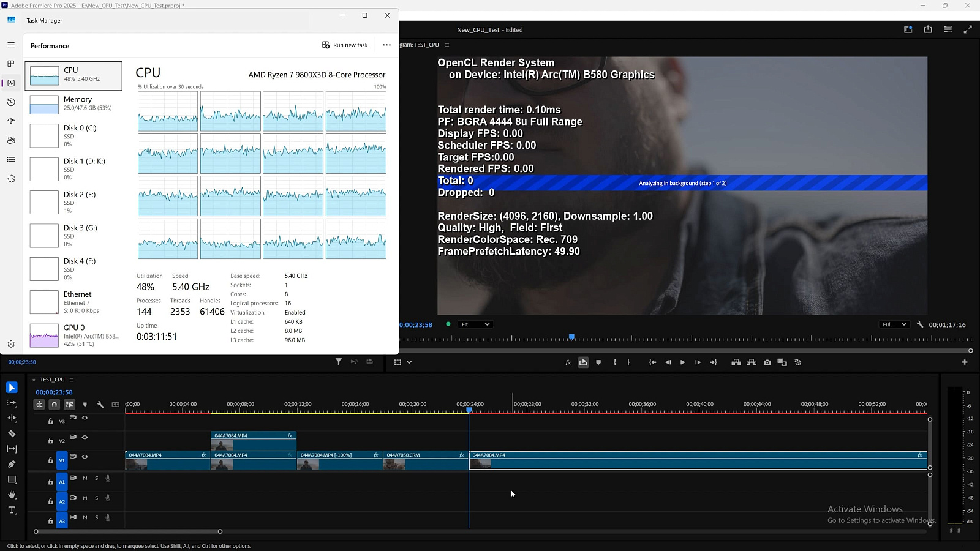Viewport: 980px width, 551px height.
Task: Click Play-Stop toggle in Program monitor
Action: pos(682,362)
